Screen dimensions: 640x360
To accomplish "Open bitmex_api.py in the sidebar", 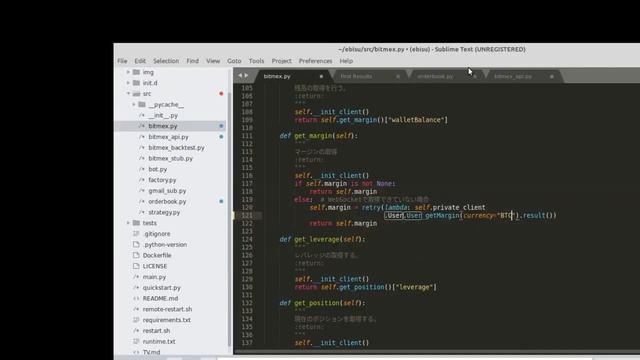I will 168,137.
